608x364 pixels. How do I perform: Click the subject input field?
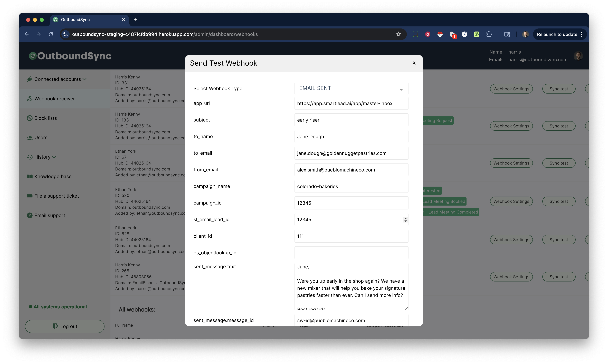coord(351,120)
